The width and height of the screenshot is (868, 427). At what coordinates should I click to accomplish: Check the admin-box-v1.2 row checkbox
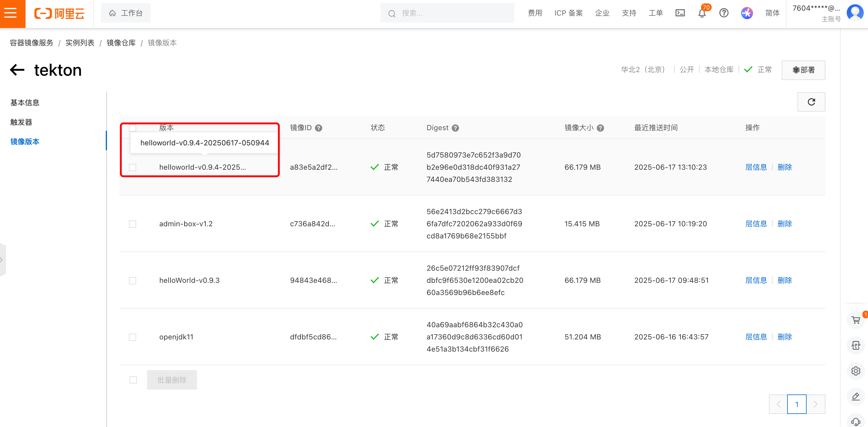coord(133,224)
